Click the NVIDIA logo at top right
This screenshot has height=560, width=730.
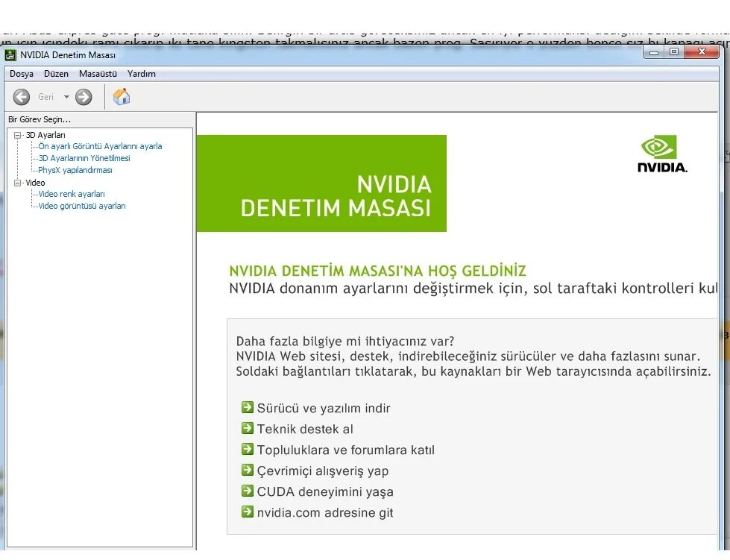[662, 154]
